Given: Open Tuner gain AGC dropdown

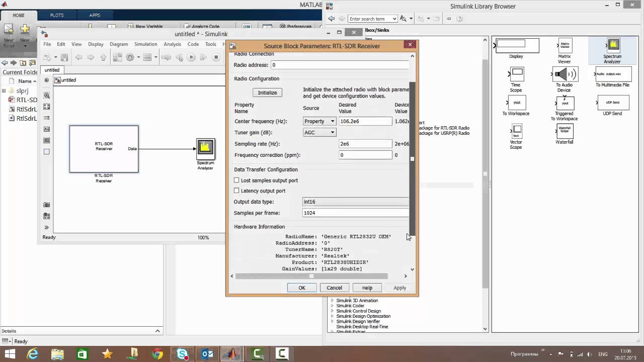Looking at the screenshot, I should point(319,132).
